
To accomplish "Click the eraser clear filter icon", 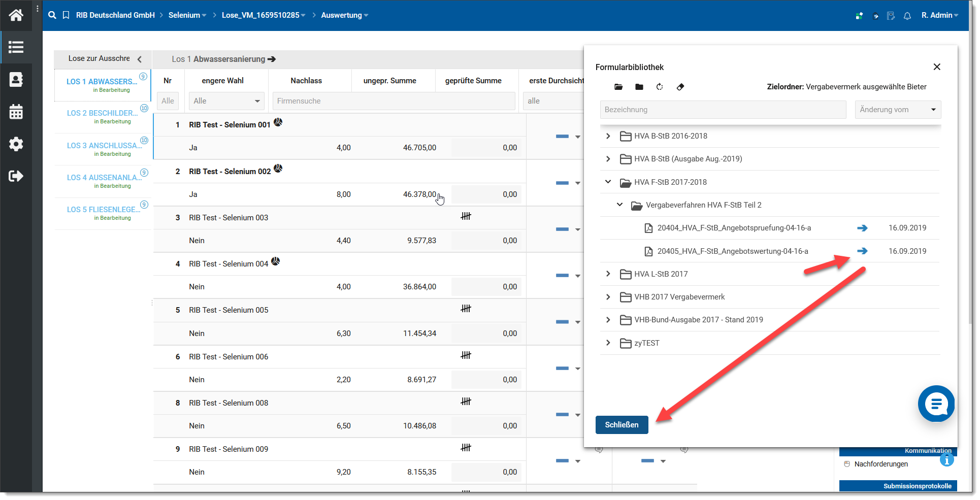I will [x=680, y=87].
